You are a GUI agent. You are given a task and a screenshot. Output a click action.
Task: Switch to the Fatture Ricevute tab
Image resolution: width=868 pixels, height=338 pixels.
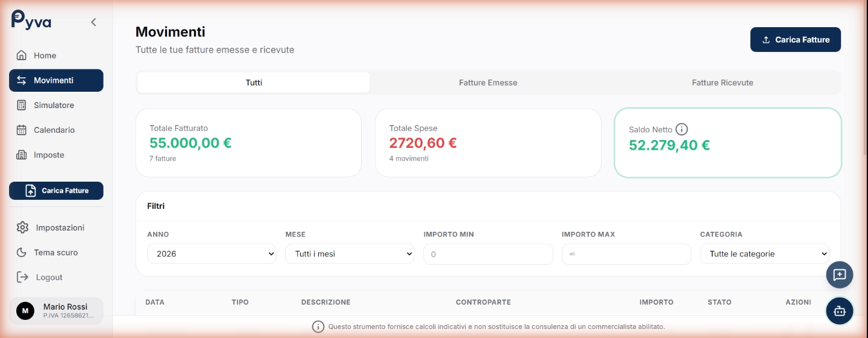tap(722, 83)
